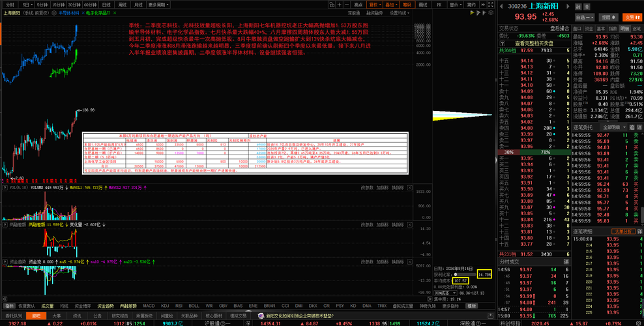Image resolution: width=644 pixels, height=326 pixels.
Task: Adjust the 获利比率 slider handle
Action: (456, 274)
